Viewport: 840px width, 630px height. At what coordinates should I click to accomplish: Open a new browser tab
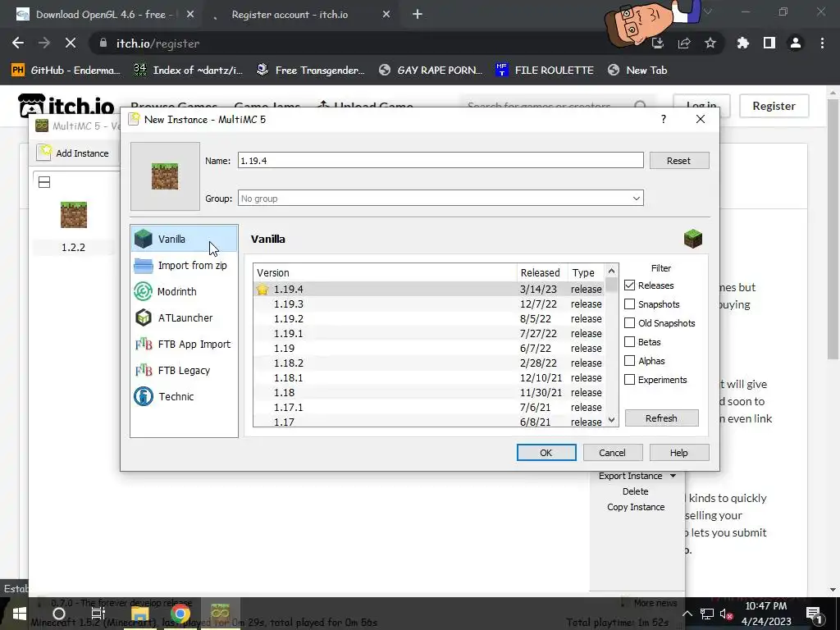418,15
